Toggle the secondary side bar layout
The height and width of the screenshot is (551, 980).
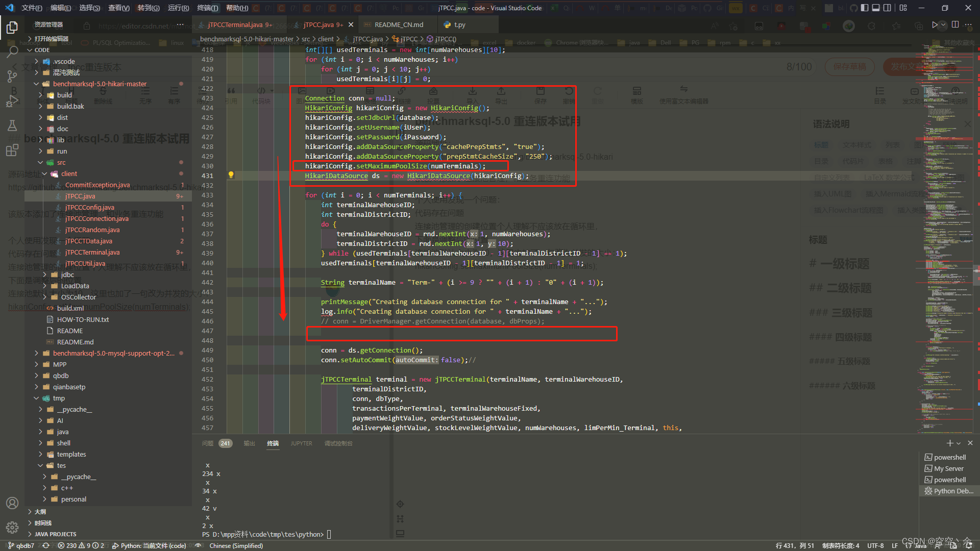888,8
